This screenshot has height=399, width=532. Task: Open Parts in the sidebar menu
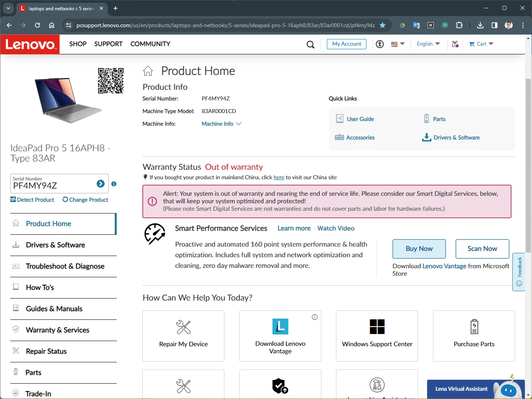(63, 373)
